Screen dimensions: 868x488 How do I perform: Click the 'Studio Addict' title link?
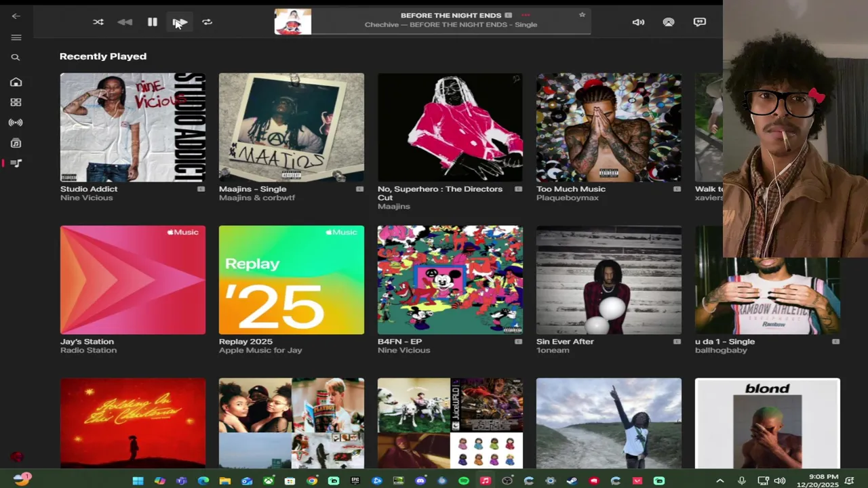pyautogui.click(x=89, y=189)
